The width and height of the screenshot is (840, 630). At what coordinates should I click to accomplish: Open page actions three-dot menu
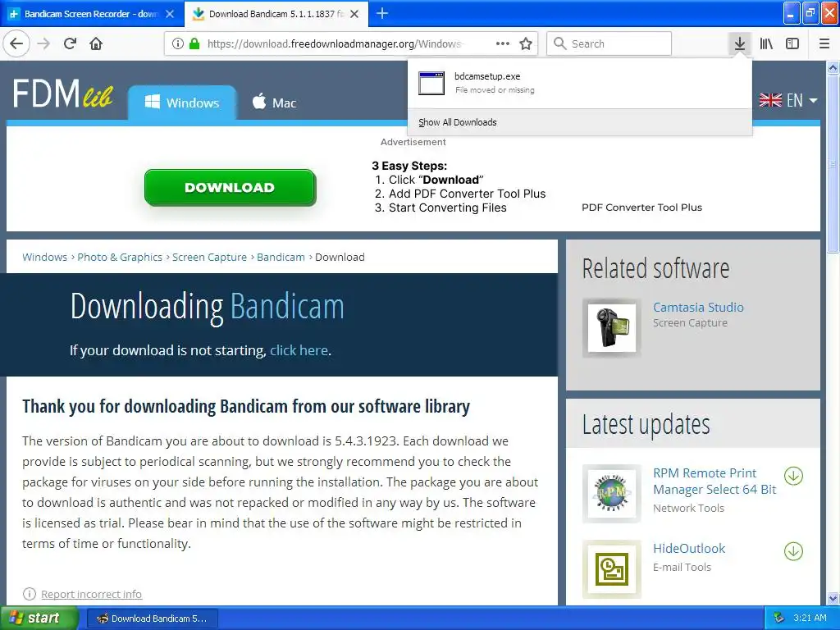click(503, 43)
